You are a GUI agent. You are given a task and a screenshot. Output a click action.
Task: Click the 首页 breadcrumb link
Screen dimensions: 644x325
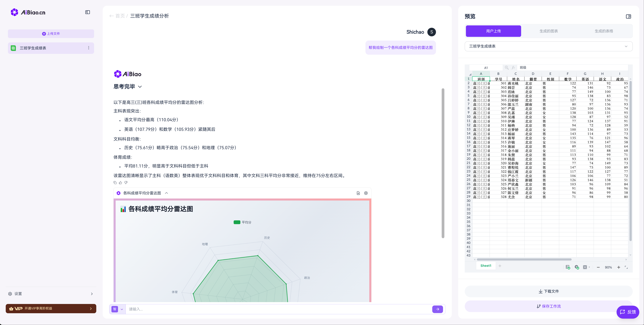(120, 16)
